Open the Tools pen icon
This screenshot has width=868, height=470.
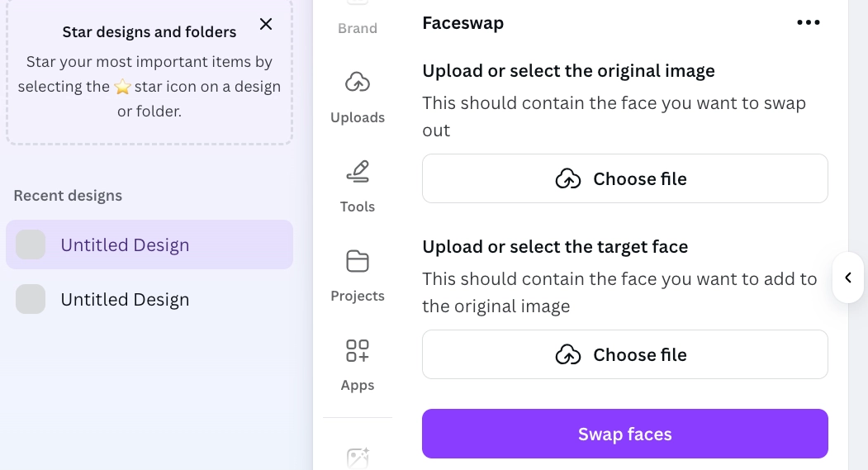[358, 172]
